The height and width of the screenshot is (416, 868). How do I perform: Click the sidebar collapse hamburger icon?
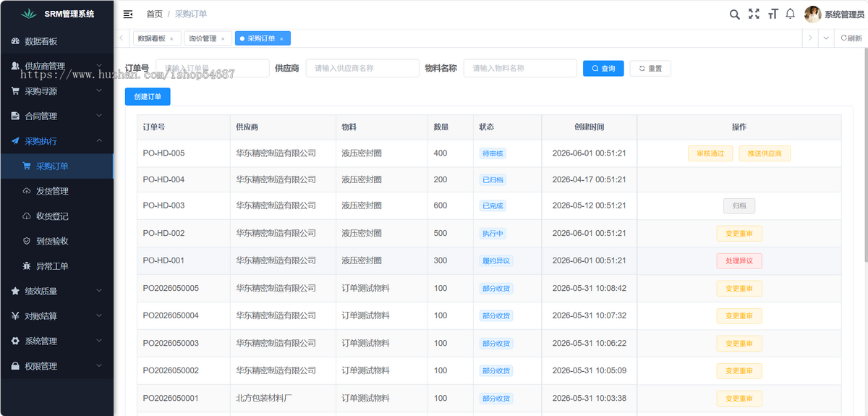coord(128,14)
